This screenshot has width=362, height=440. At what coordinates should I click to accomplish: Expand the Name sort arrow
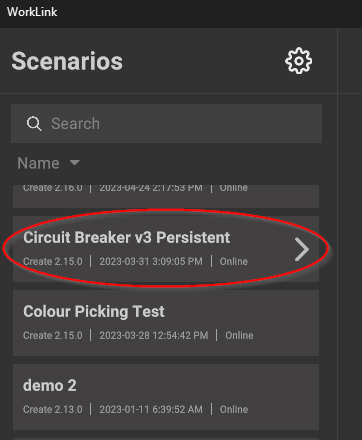point(75,163)
